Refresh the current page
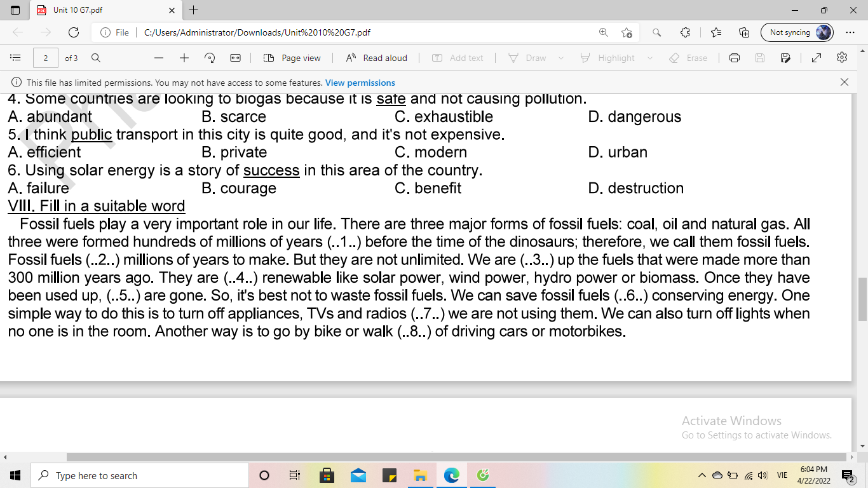Image resolution: width=868 pixels, height=488 pixels. (74, 32)
